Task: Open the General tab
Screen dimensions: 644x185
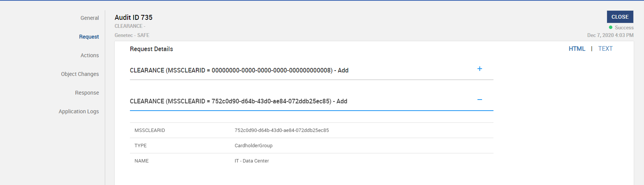Action: [x=90, y=18]
